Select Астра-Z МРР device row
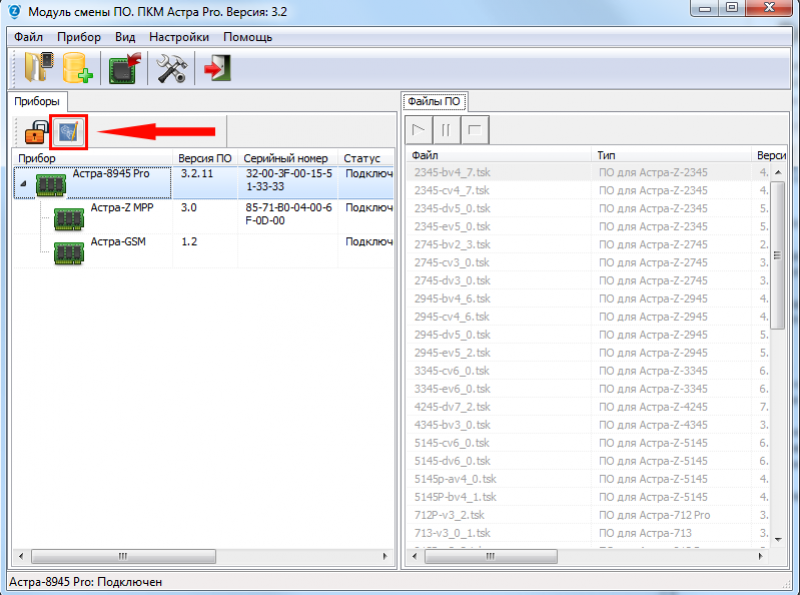 click(x=203, y=216)
